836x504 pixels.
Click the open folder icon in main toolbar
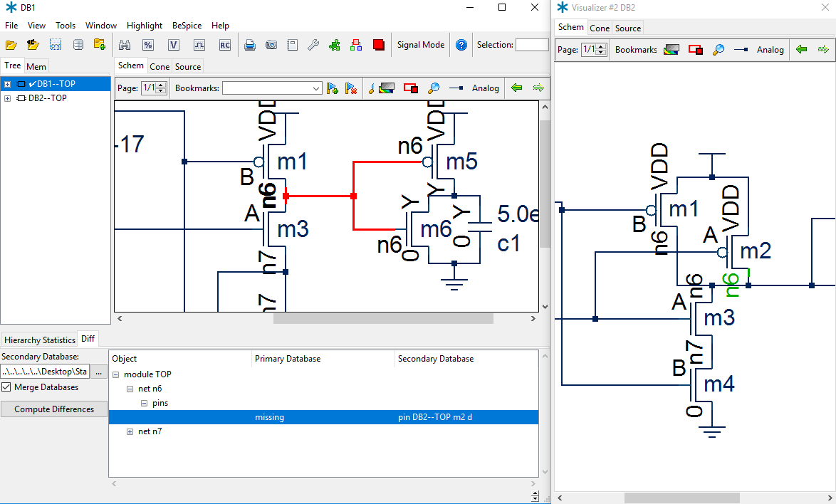(11, 46)
